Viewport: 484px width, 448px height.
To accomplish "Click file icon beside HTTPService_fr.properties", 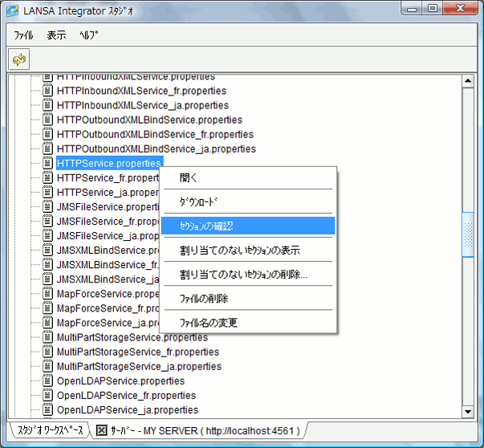I will (47, 178).
